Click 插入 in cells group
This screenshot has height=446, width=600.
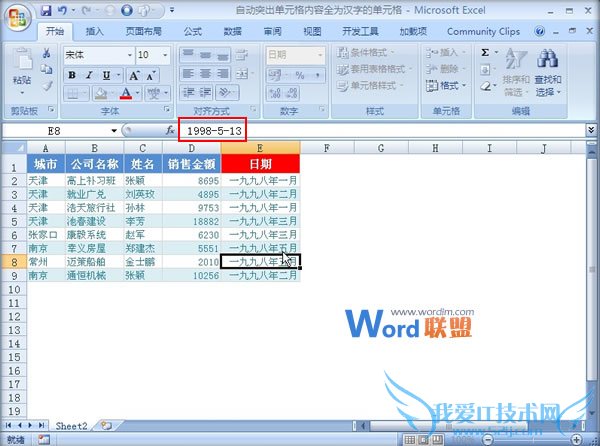tap(447, 52)
